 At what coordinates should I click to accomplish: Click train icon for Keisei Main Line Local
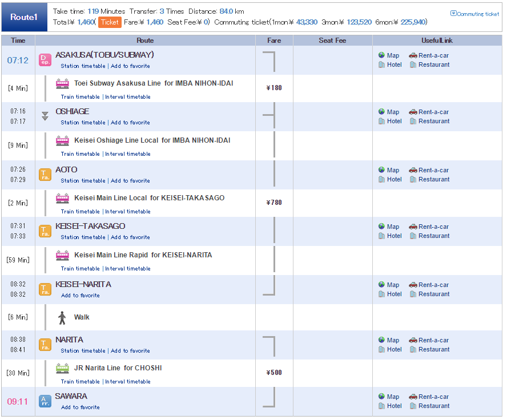(62, 199)
